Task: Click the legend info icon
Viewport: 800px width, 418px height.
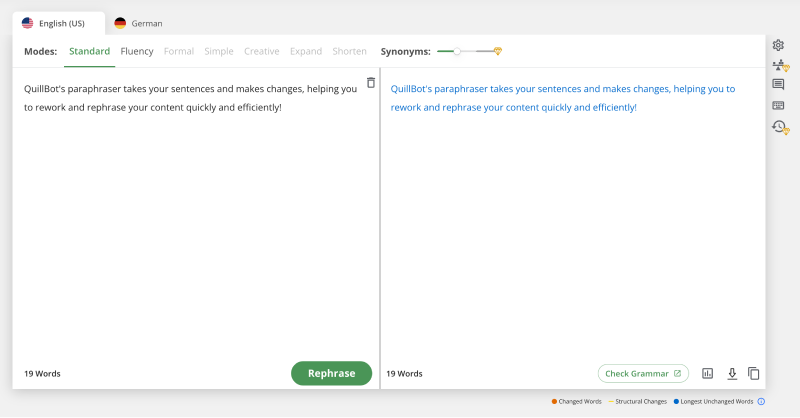Action: click(x=761, y=402)
